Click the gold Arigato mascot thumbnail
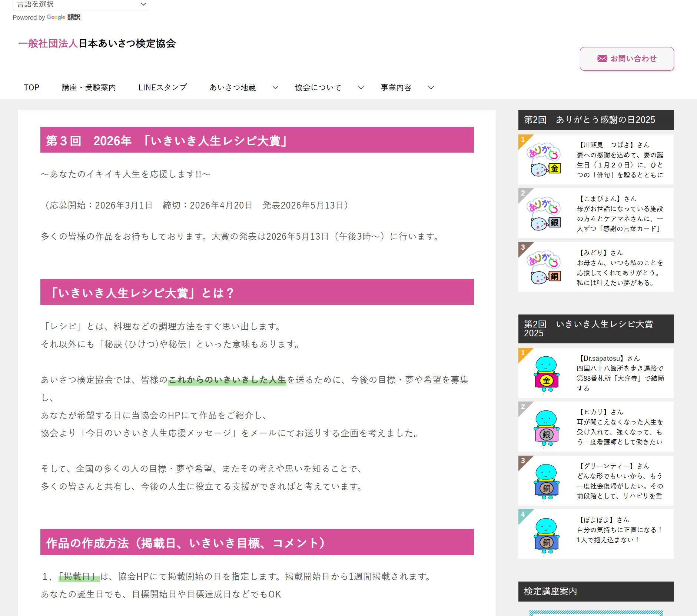697x616 pixels. pyautogui.click(x=544, y=160)
